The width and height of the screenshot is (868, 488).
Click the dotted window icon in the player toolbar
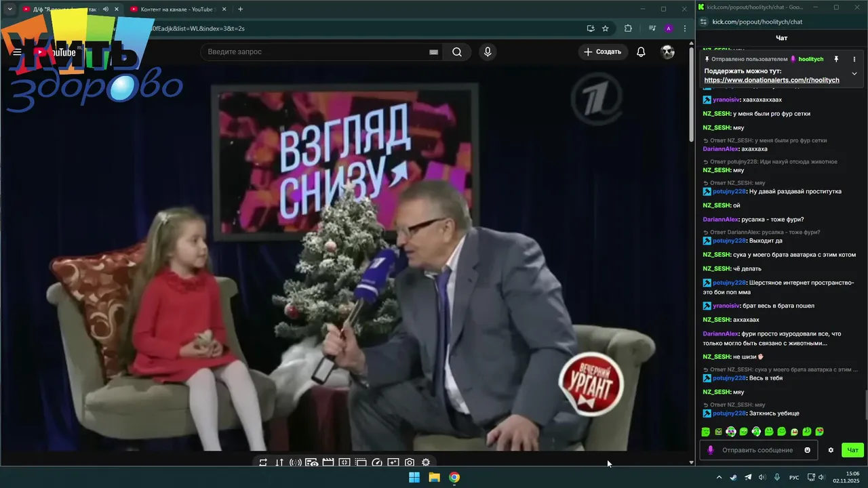[x=361, y=462]
